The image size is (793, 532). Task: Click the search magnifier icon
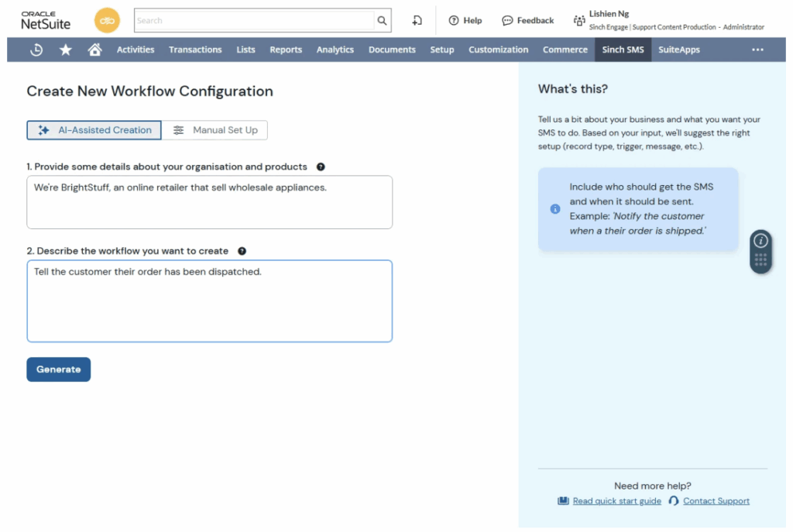pyautogui.click(x=382, y=21)
